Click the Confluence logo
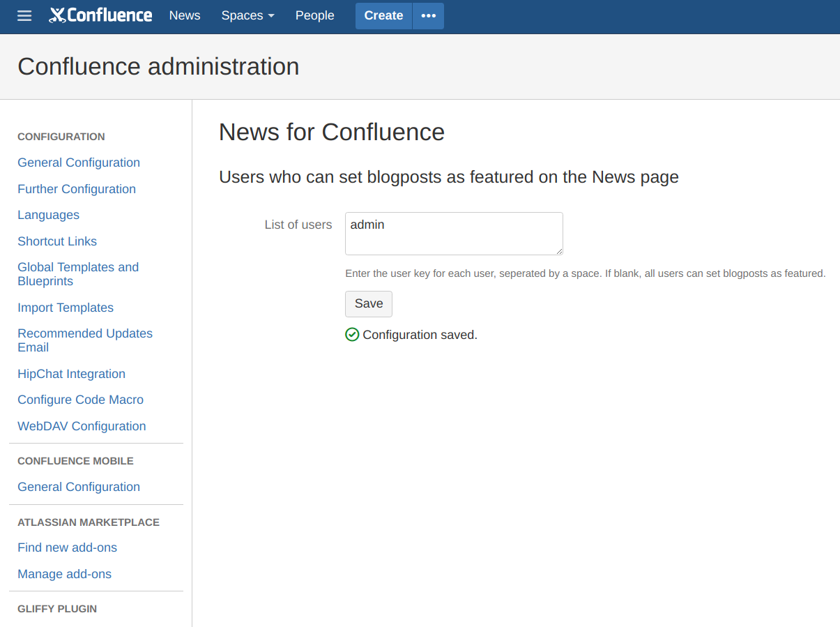840x627 pixels. pos(100,15)
